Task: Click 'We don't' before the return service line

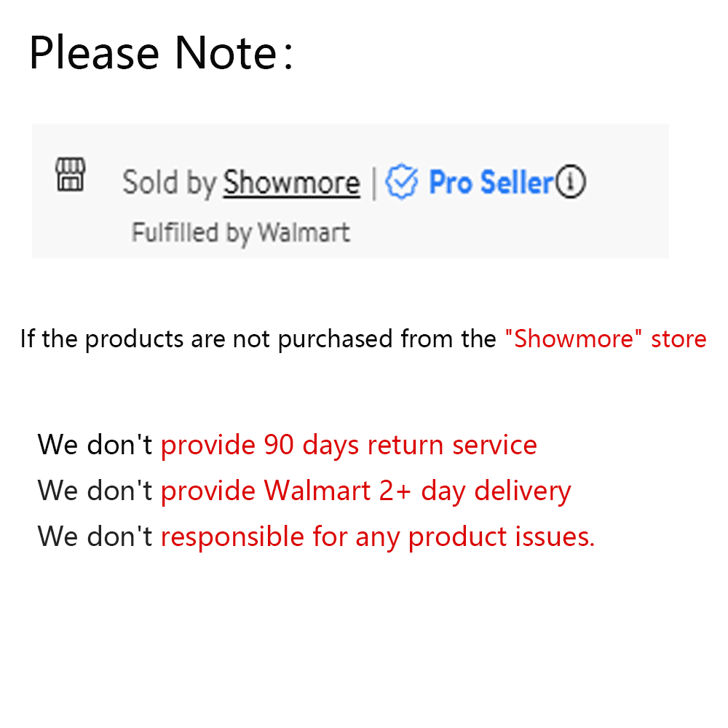Action: (x=95, y=444)
